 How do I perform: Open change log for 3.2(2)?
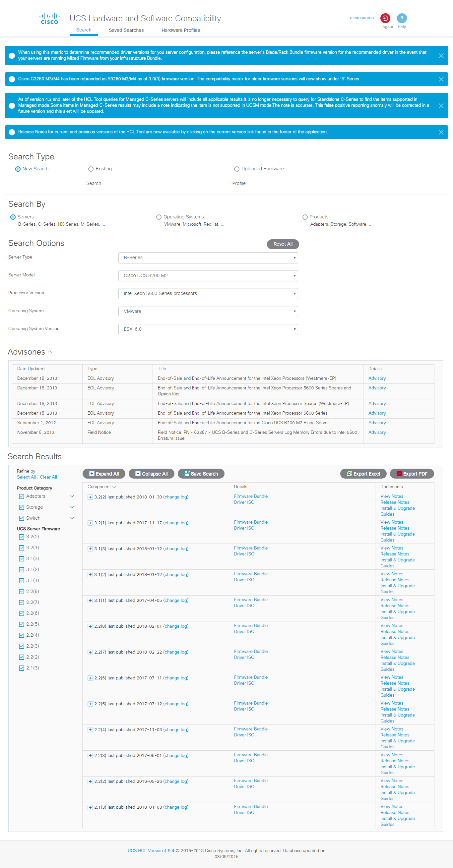coord(176,497)
